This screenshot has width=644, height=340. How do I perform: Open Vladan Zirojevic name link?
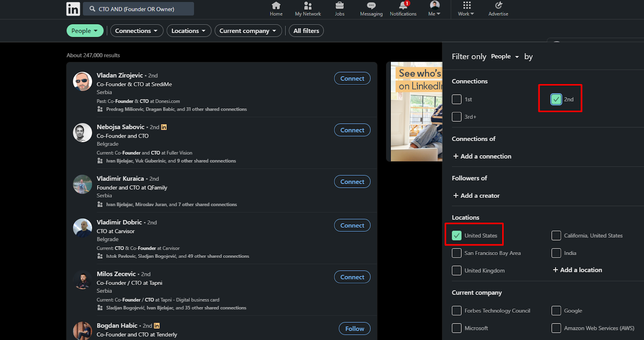[x=120, y=75]
